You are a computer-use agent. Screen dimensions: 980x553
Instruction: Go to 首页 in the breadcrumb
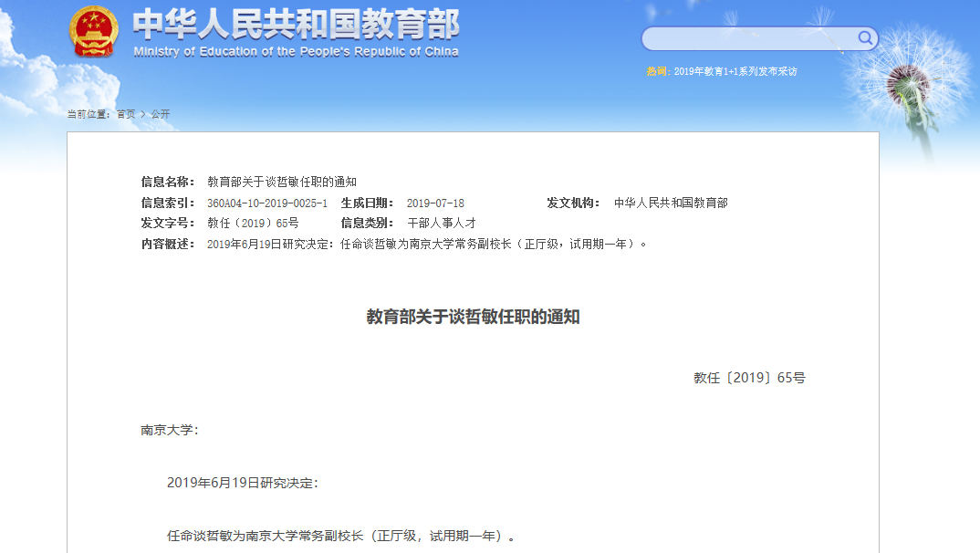(125, 114)
